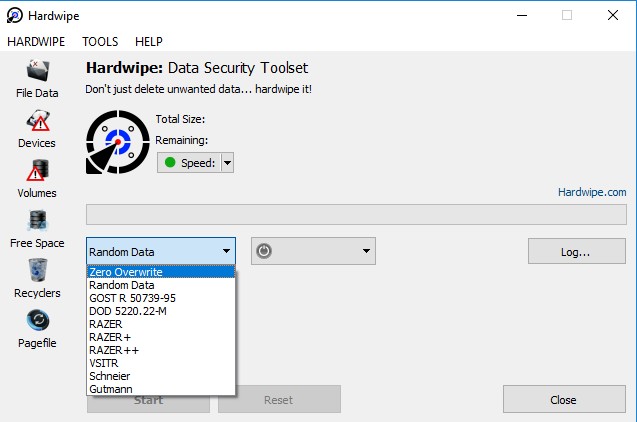Screen dimensions: 637x422
Task: Open the HELP menu
Action: (x=149, y=42)
